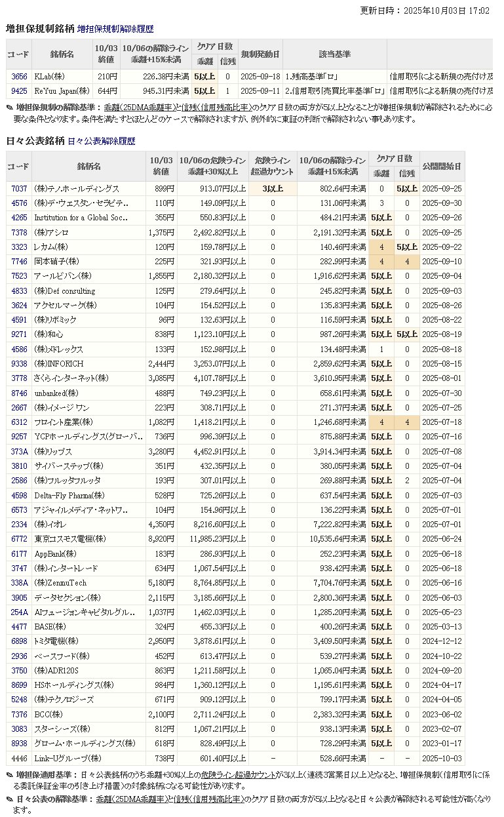The height and width of the screenshot is (817, 504).
Task: Open stock code 3656 for KLab
Action: click(19, 77)
